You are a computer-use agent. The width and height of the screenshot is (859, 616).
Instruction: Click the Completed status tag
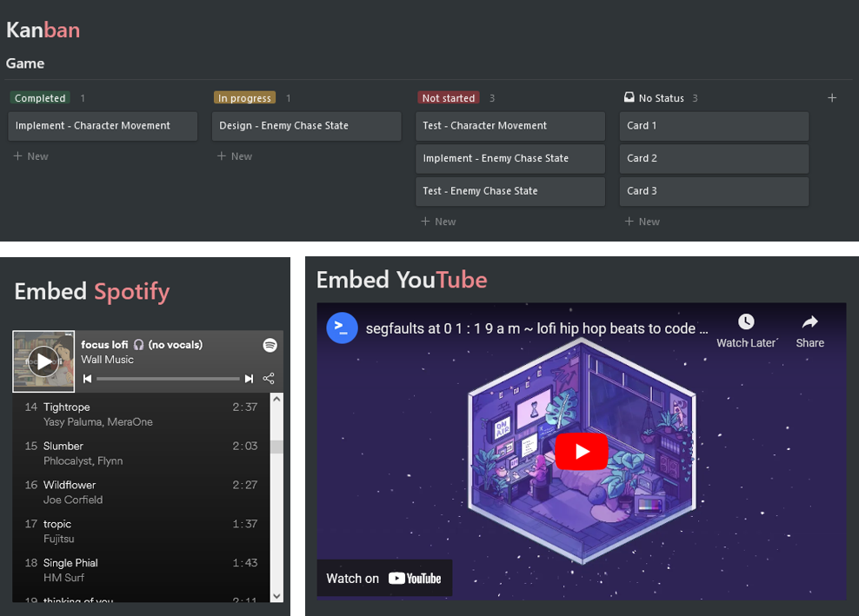(x=40, y=98)
